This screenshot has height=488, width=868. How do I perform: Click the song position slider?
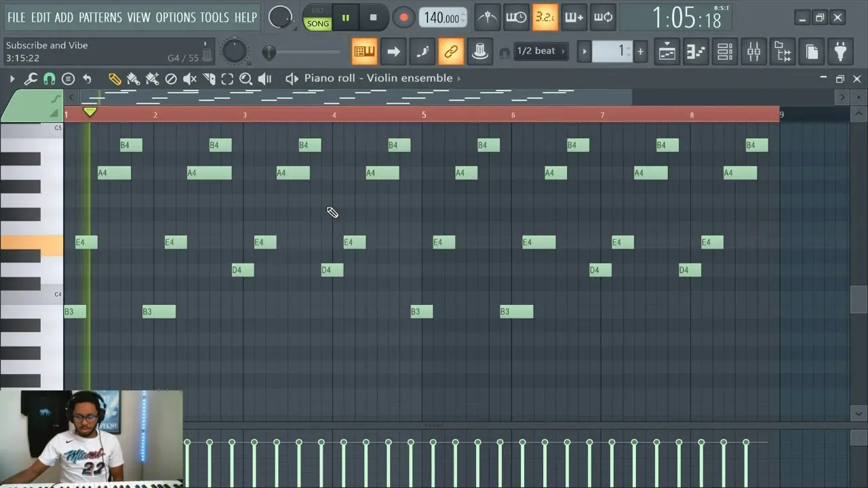(302, 52)
